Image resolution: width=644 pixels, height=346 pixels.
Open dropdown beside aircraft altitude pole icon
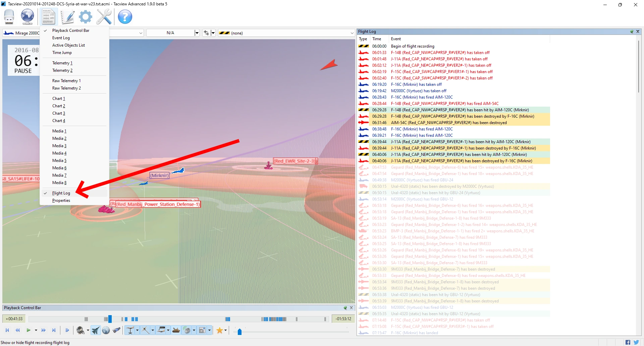pos(137,331)
